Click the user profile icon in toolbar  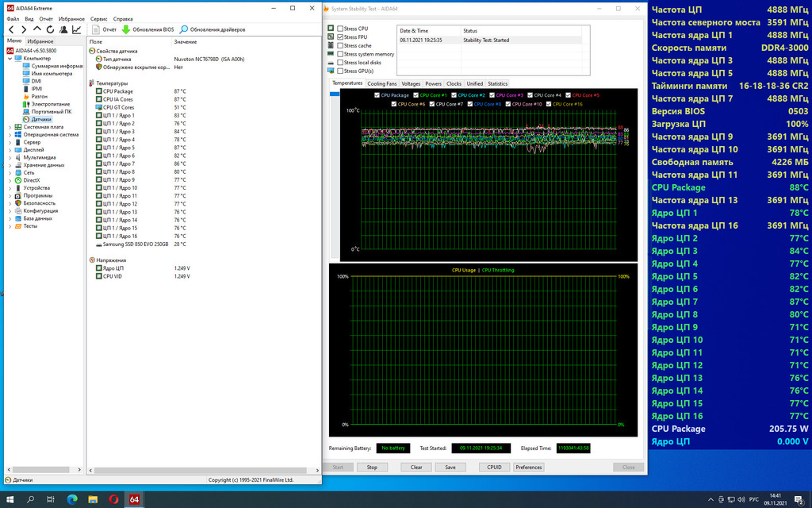click(63, 29)
